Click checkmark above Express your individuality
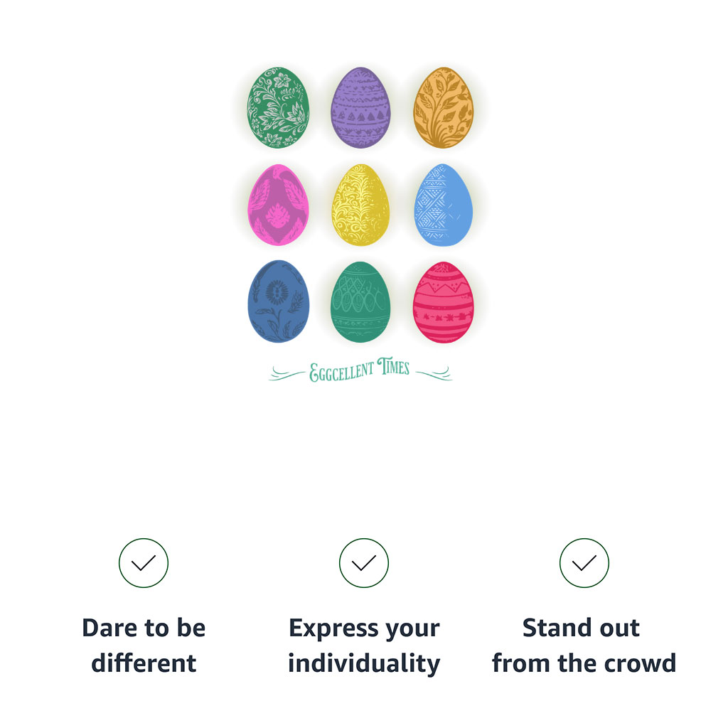728x728 pixels. (364, 563)
